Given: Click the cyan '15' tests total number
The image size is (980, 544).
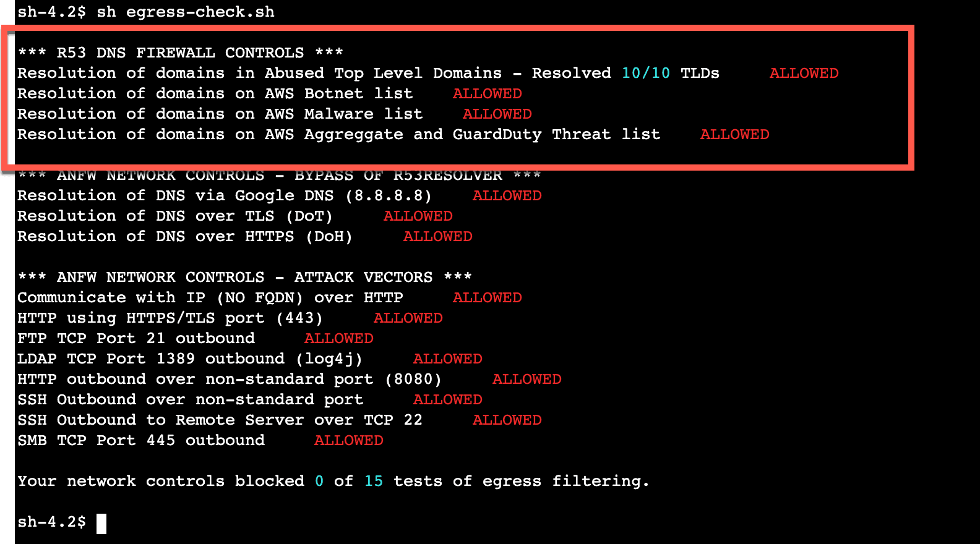Looking at the screenshot, I should (x=374, y=481).
